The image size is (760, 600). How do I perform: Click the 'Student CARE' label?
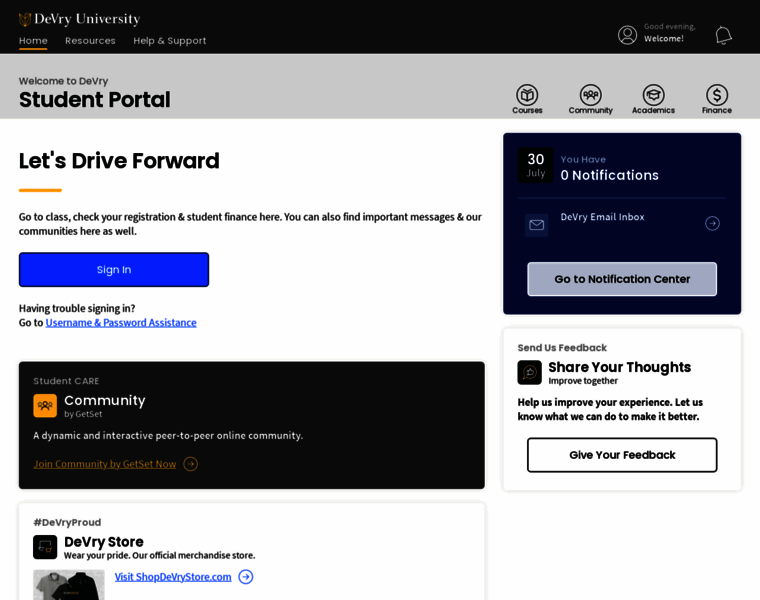[x=66, y=381]
